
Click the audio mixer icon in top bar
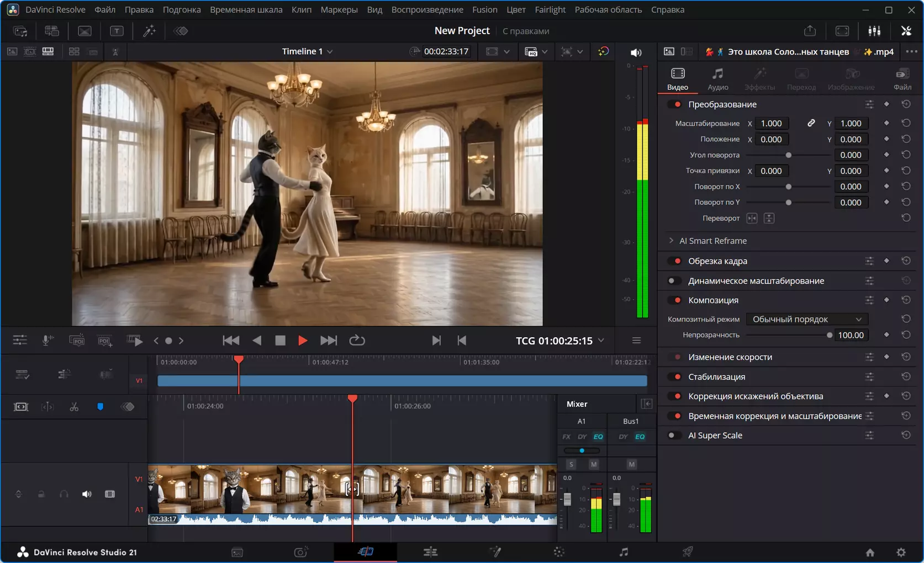pos(874,31)
